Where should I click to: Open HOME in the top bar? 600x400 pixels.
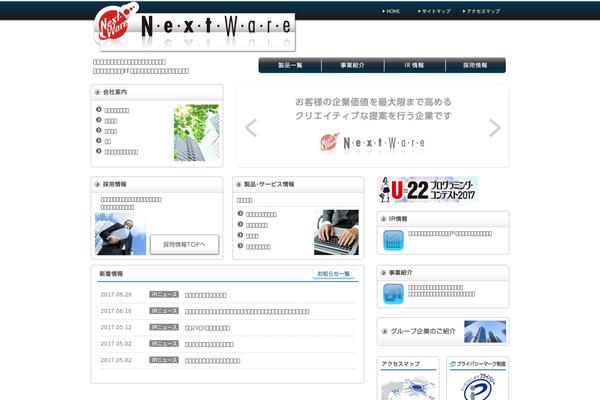[391, 11]
